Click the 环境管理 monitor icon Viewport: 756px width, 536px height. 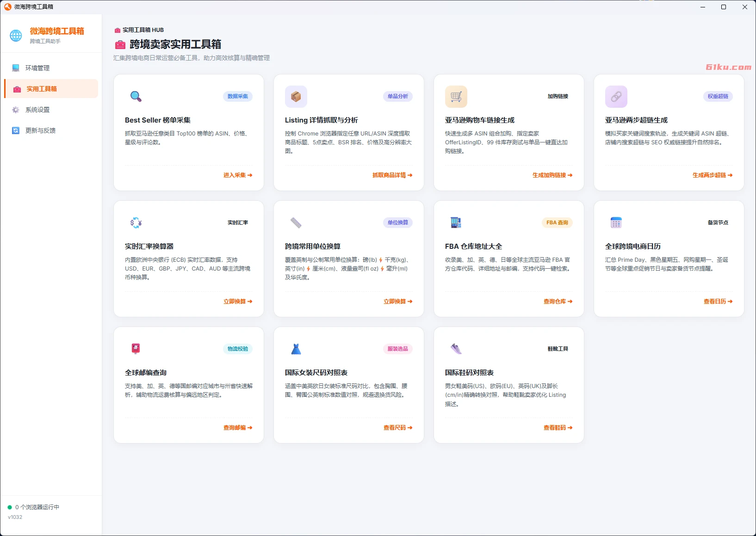point(16,68)
